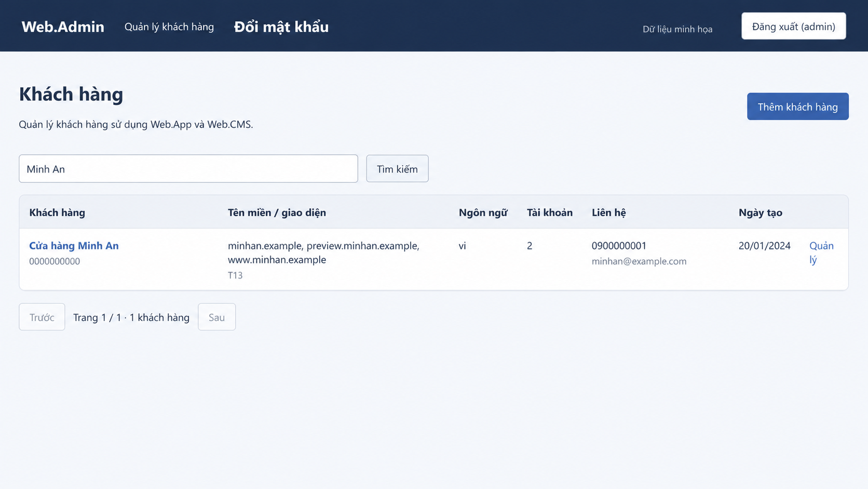
Task: Click the Tìm kiếm button
Action: (x=397, y=168)
